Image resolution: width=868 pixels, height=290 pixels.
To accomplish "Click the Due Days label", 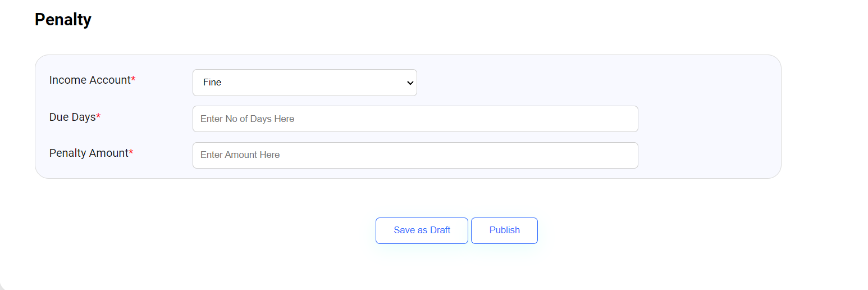I will coord(72,117).
